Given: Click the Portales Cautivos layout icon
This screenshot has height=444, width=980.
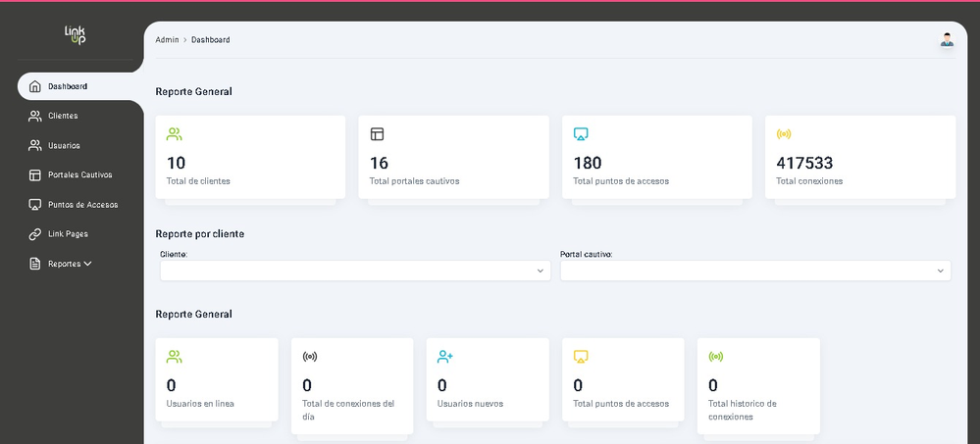Looking at the screenshot, I should (35, 174).
